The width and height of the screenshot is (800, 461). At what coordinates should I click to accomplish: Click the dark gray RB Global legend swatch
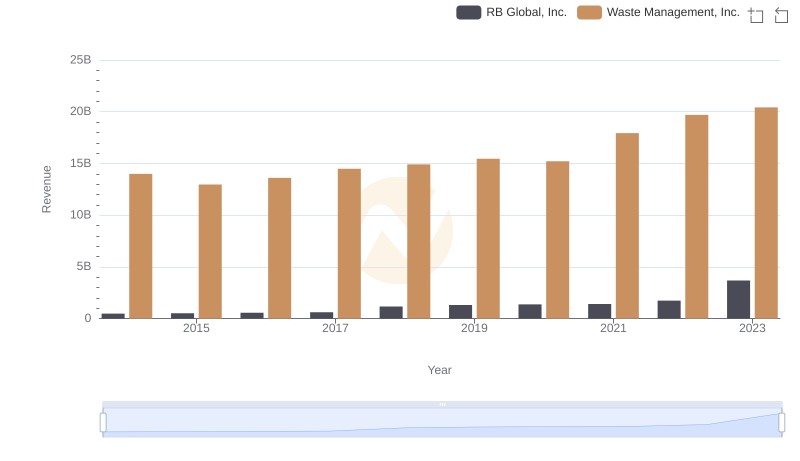(x=468, y=12)
